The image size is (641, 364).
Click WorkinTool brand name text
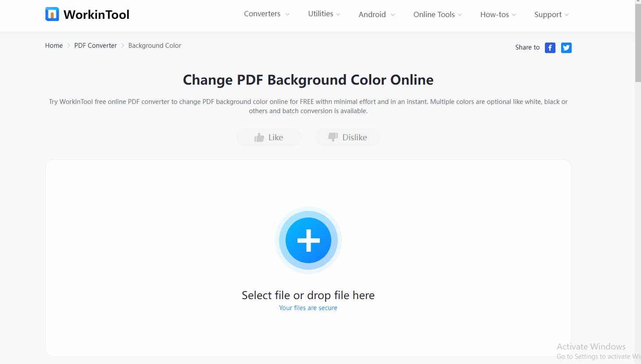point(97,14)
